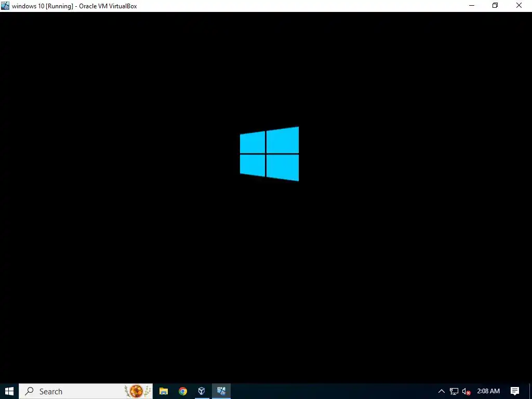Open File Explorer from the taskbar
Image resolution: width=532 pixels, height=399 pixels.
click(x=164, y=391)
